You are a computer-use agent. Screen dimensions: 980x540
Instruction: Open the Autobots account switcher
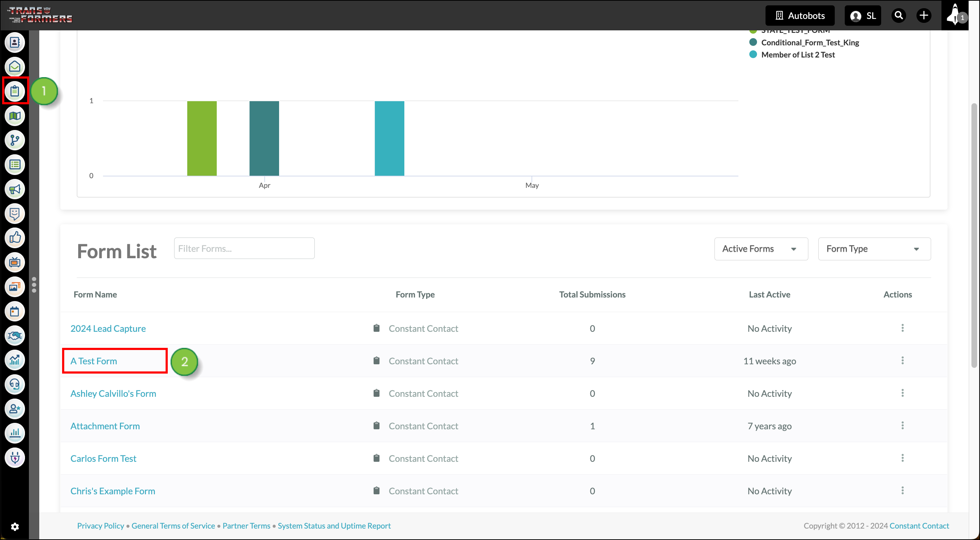pyautogui.click(x=800, y=16)
